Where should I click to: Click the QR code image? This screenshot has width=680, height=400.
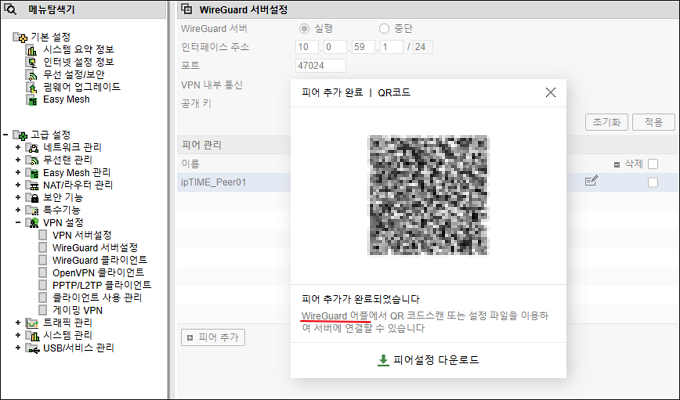[428, 195]
